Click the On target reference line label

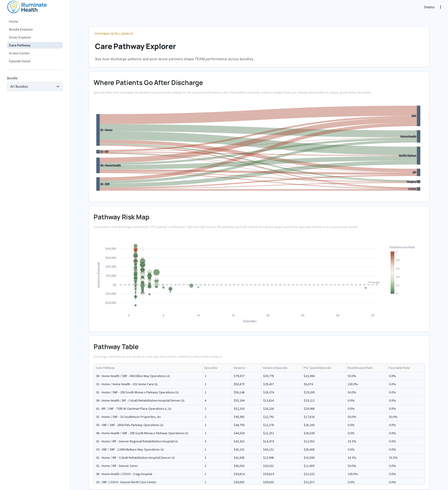[373, 282]
